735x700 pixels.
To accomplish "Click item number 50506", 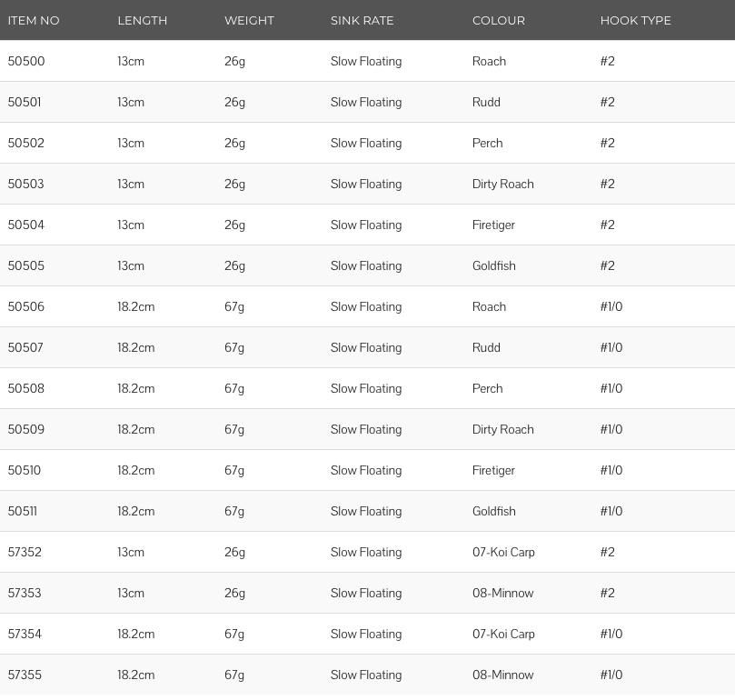I will (x=26, y=307).
